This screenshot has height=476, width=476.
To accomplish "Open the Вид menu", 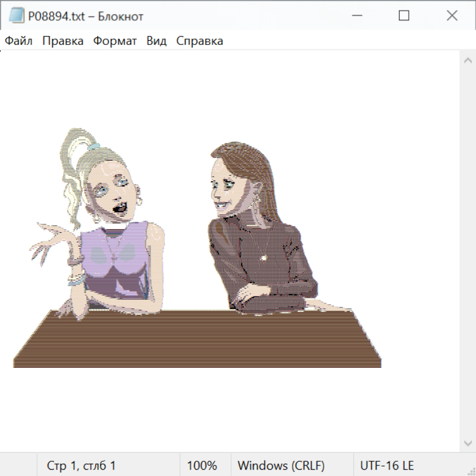I will coord(157,41).
